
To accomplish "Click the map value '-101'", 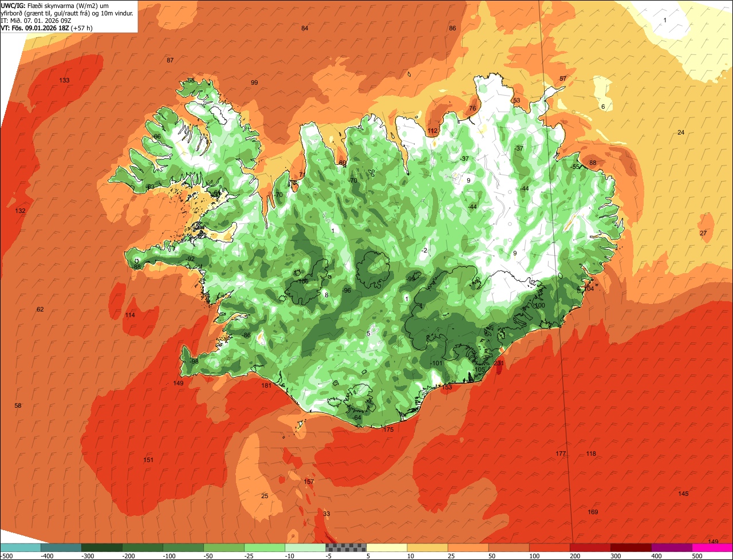I will [x=436, y=364].
